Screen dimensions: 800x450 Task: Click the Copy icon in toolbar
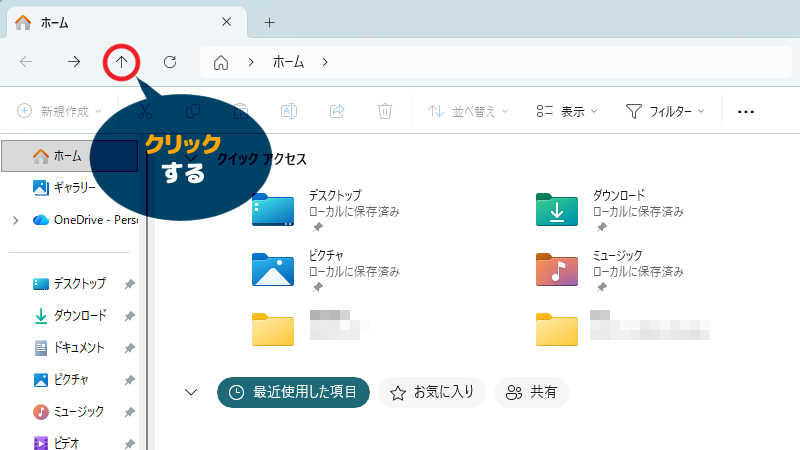click(193, 111)
